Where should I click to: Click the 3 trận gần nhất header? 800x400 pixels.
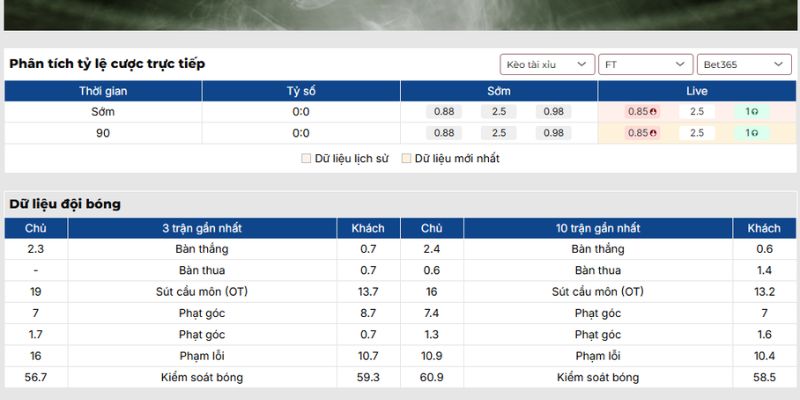coord(202,228)
